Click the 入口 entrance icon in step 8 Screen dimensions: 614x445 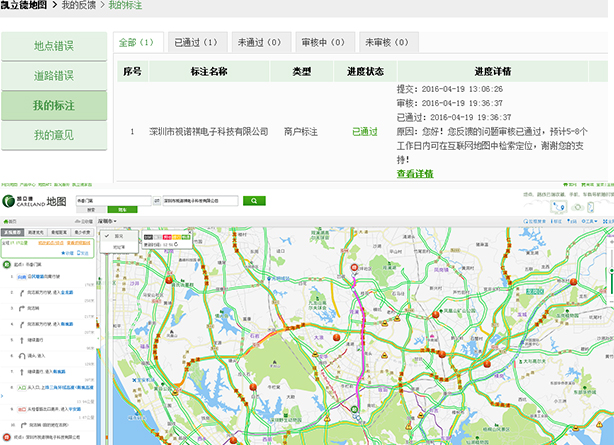click(x=22, y=388)
